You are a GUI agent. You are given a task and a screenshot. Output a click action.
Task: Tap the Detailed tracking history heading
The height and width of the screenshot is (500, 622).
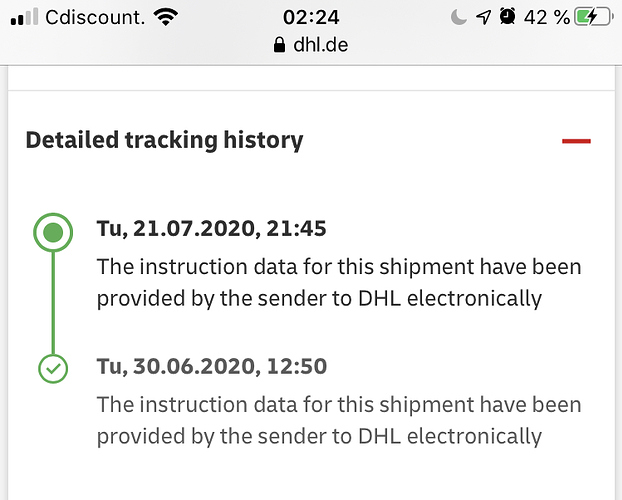164,140
